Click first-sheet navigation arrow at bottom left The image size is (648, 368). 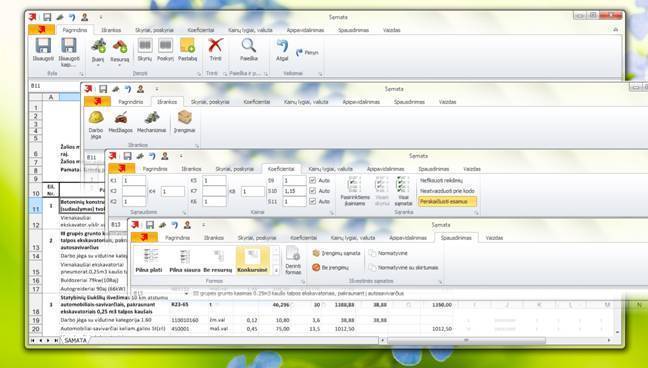[x=32, y=340]
